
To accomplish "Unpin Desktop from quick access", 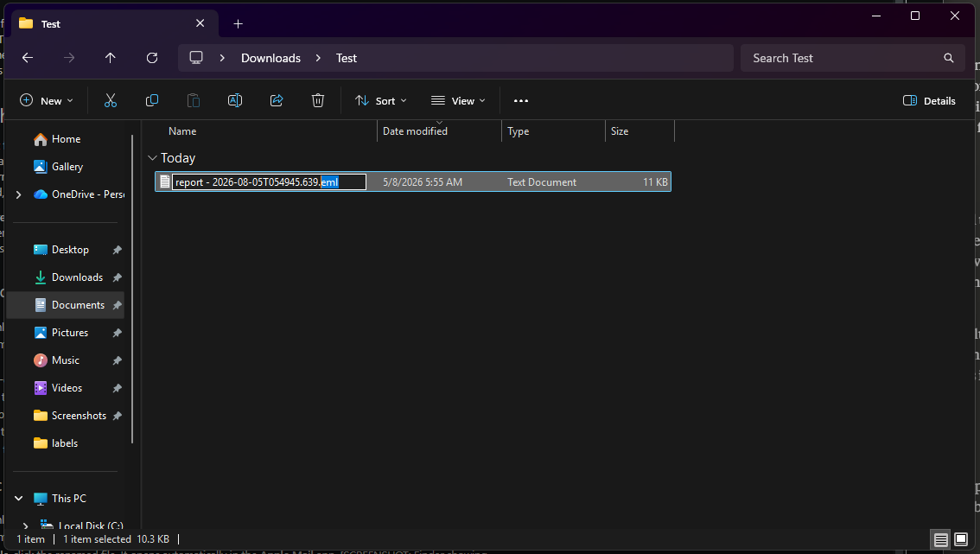I will (117, 250).
